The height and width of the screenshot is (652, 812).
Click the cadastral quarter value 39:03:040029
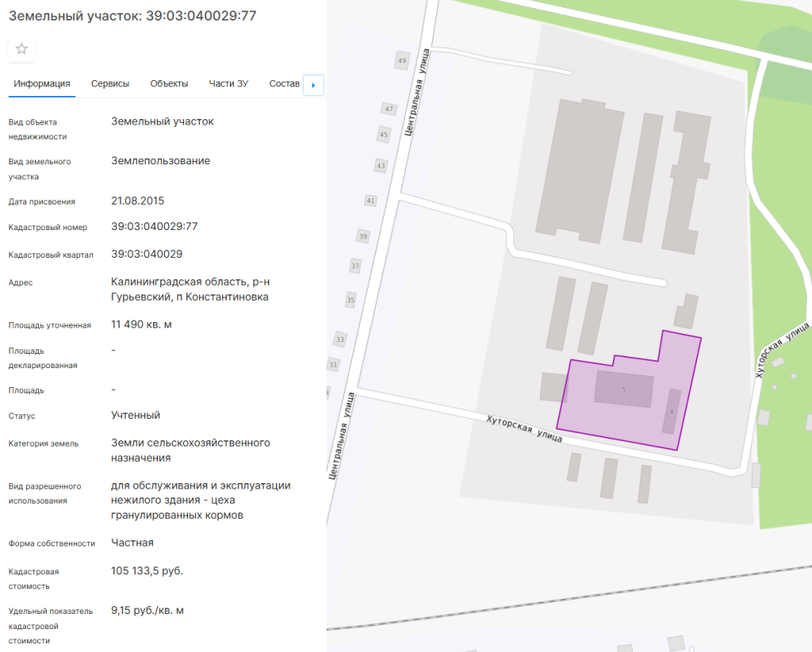[x=147, y=255]
